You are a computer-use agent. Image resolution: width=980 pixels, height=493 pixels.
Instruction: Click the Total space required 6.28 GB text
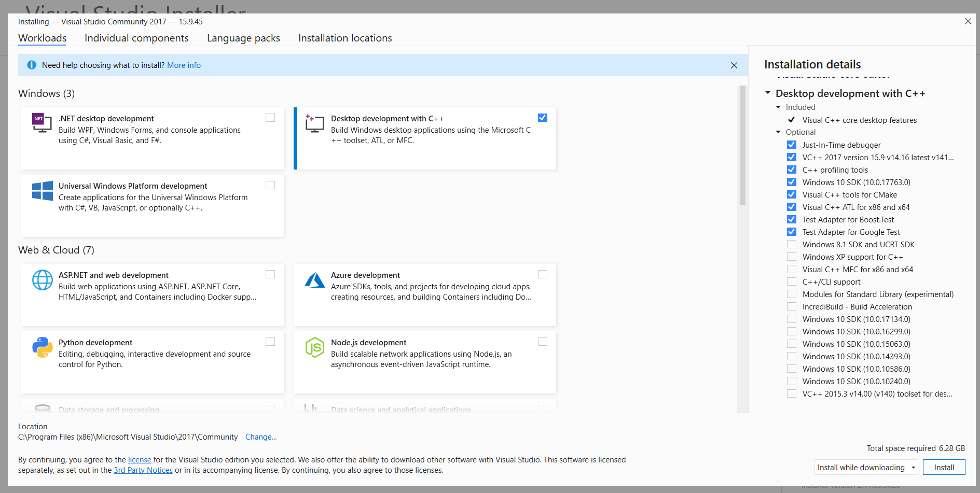point(916,448)
